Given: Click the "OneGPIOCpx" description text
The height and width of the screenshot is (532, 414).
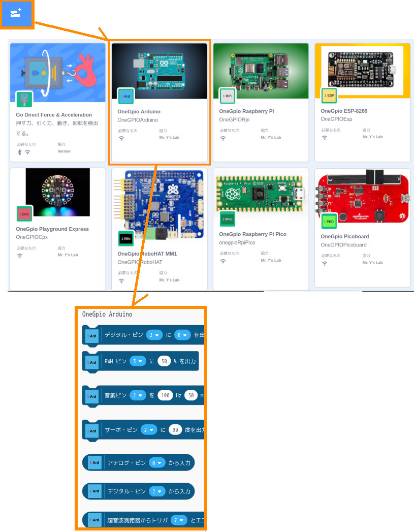Looking at the screenshot, I should (32, 237).
